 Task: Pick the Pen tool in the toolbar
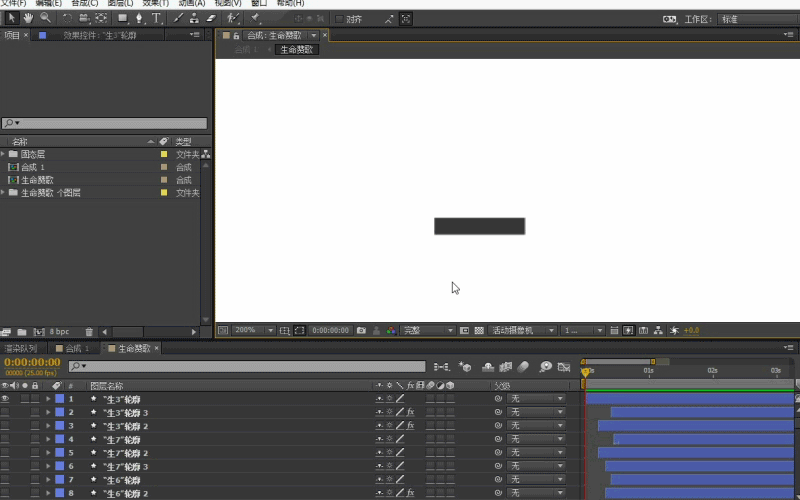click(140, 18)
